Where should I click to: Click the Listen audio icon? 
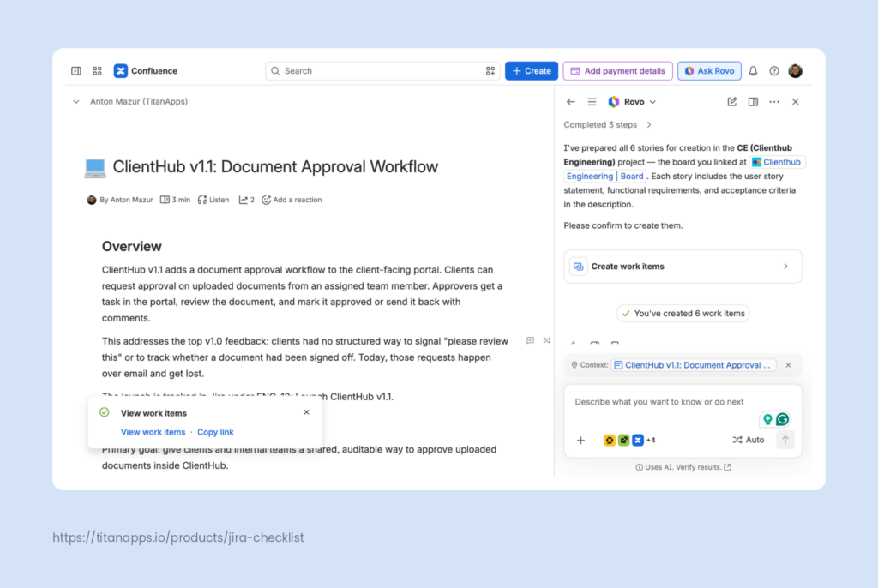click(x=202, y=200)
